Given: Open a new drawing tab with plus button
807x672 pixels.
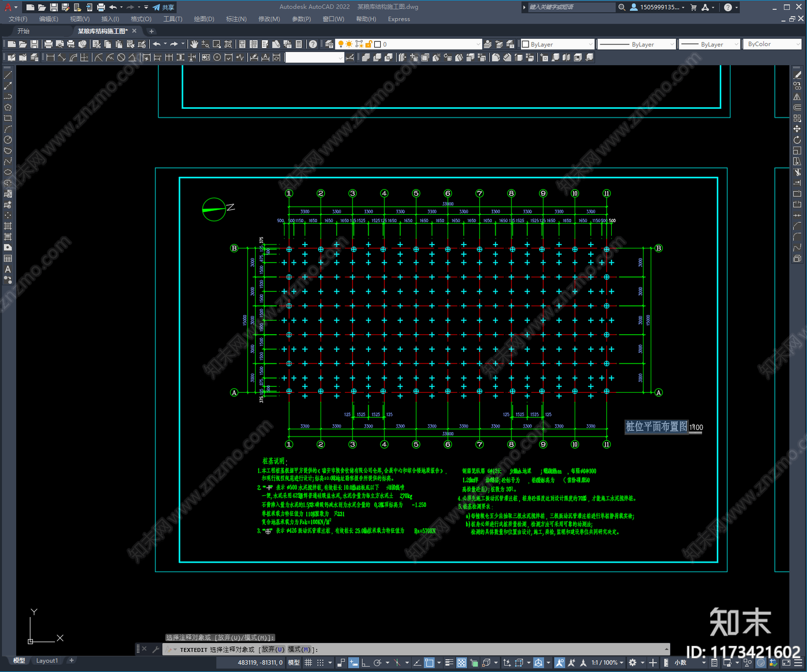Looking at the screenshot, I should click(x=151, y=31).
